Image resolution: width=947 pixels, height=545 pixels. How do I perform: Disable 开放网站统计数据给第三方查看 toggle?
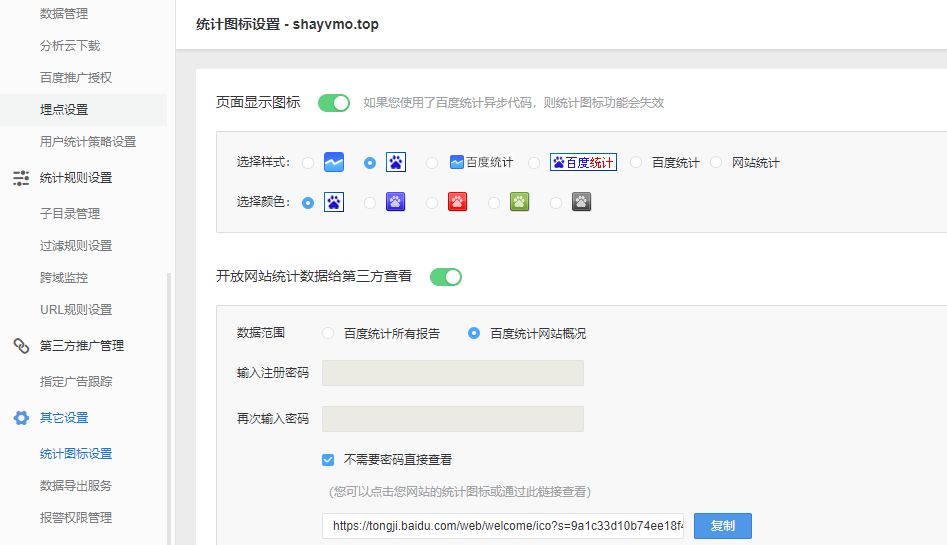446,277
